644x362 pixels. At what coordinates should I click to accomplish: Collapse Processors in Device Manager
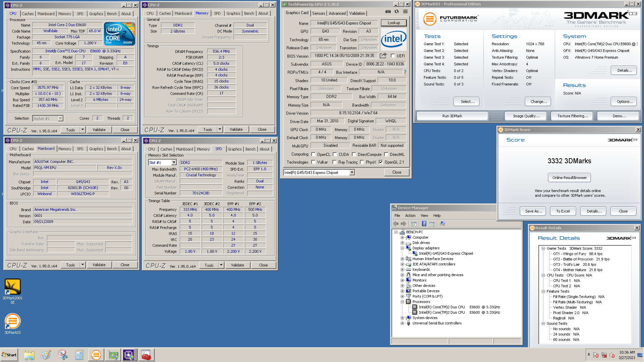[402, 302]
